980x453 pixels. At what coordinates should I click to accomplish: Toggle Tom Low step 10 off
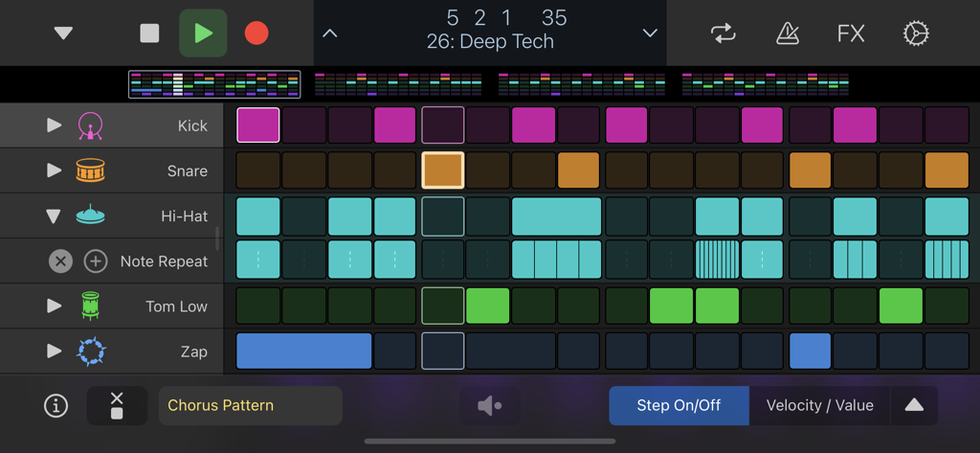[672, 306]
